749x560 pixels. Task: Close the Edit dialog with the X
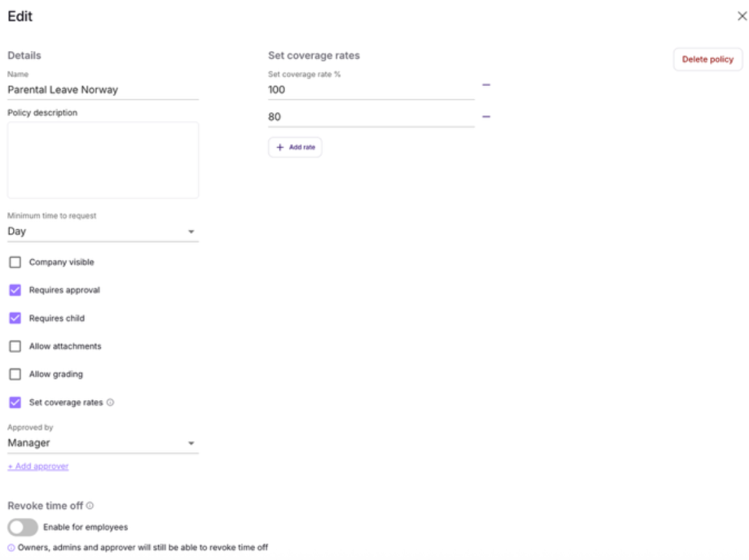click(x=742, y=16)
